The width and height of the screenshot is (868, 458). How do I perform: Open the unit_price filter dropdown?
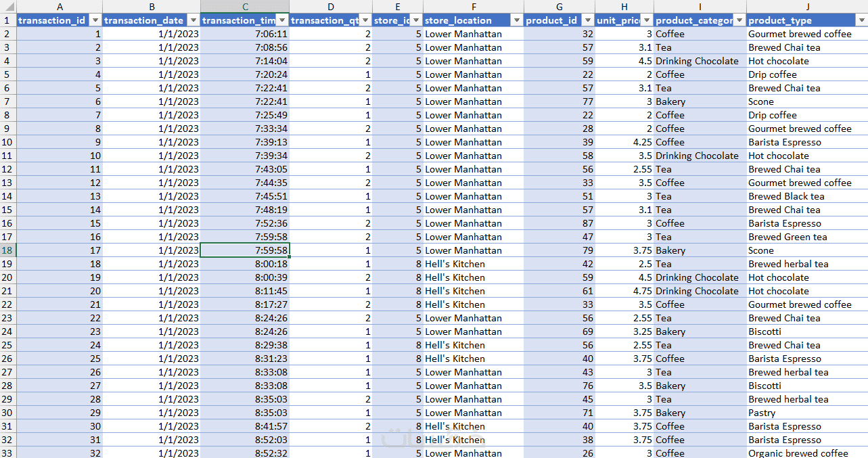647,20
